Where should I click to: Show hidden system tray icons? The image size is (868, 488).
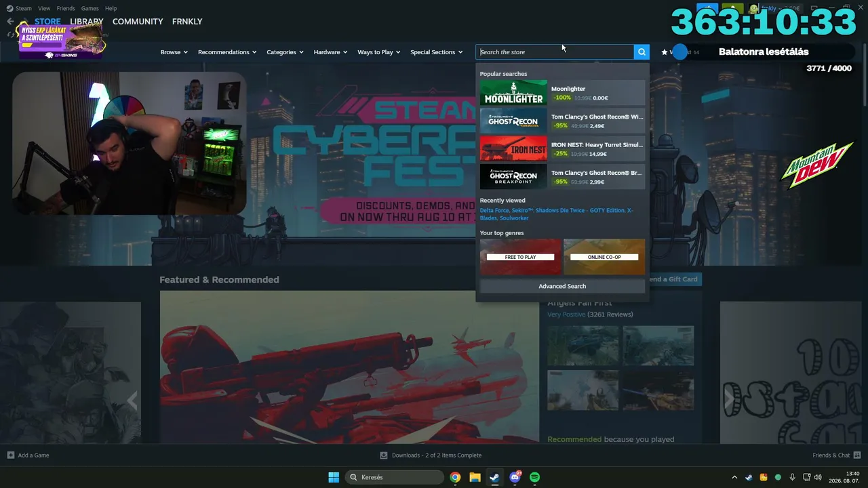[734, 477]
